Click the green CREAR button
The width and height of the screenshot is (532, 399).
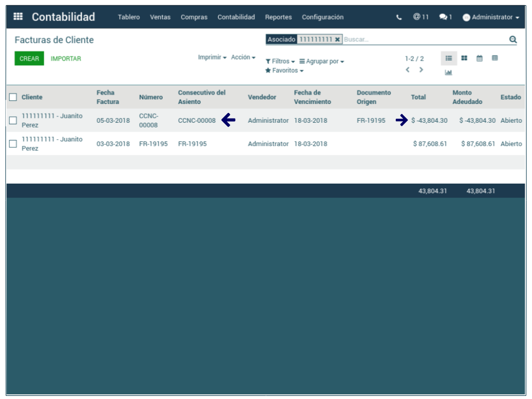[29, 59]
